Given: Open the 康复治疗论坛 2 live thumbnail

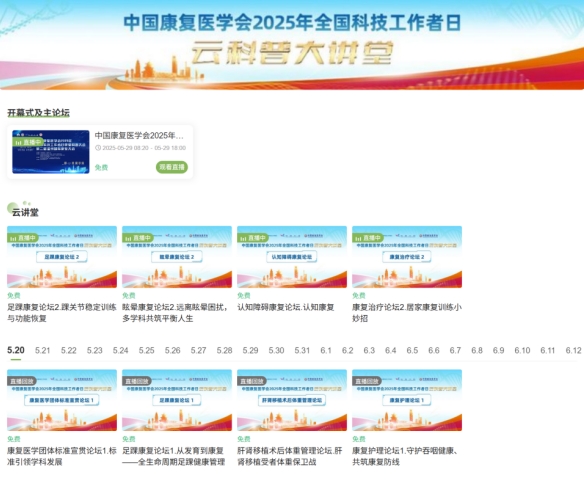Looking at the screenshot, I should pyautogui.click(x=407, y=257).
